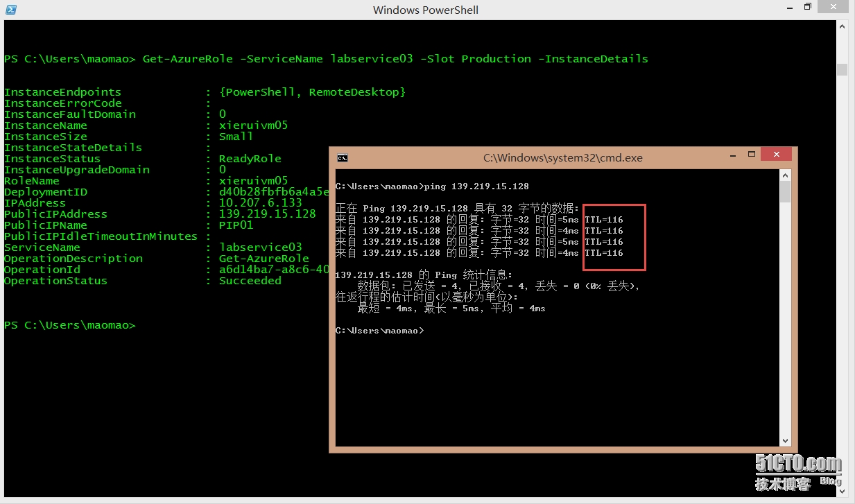Click the DeploymentID label

[x=46, y=192]
